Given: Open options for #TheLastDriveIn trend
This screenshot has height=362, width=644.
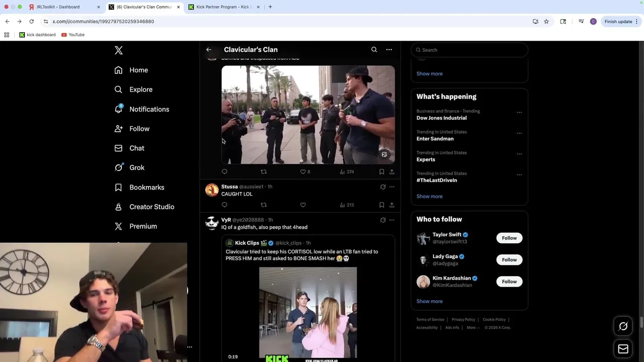Looking at the screenshot, I should tap(519, 174).
